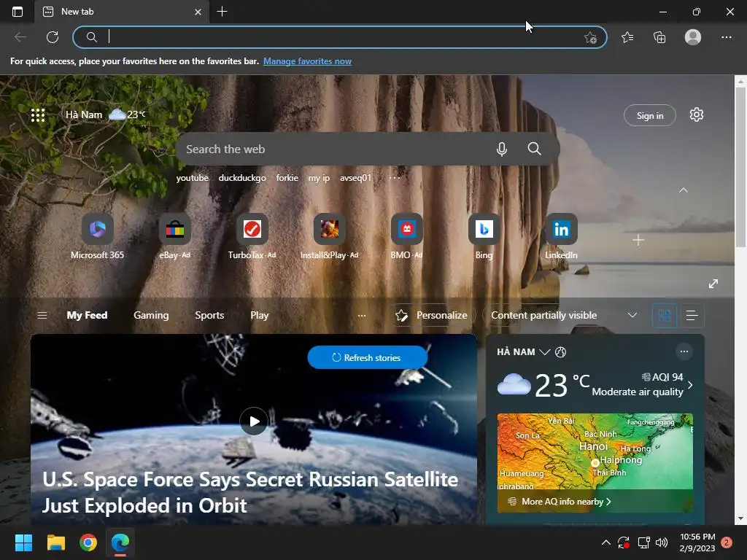Click duckduckgo suggested search
Image resolution: width=747 pixels, height=560 pixels.
[242, 178]
